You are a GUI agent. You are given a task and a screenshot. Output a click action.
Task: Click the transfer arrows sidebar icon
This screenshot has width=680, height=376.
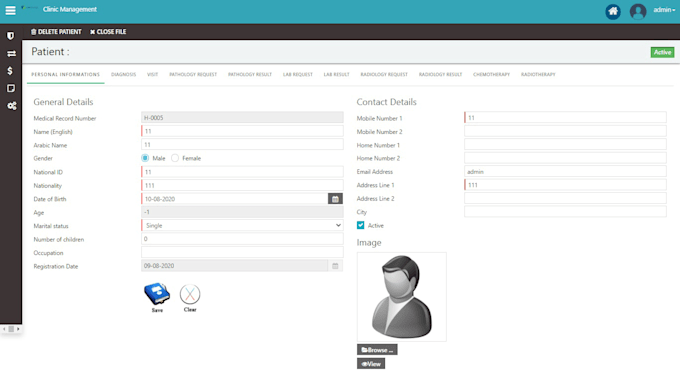(x=11, y=54)
